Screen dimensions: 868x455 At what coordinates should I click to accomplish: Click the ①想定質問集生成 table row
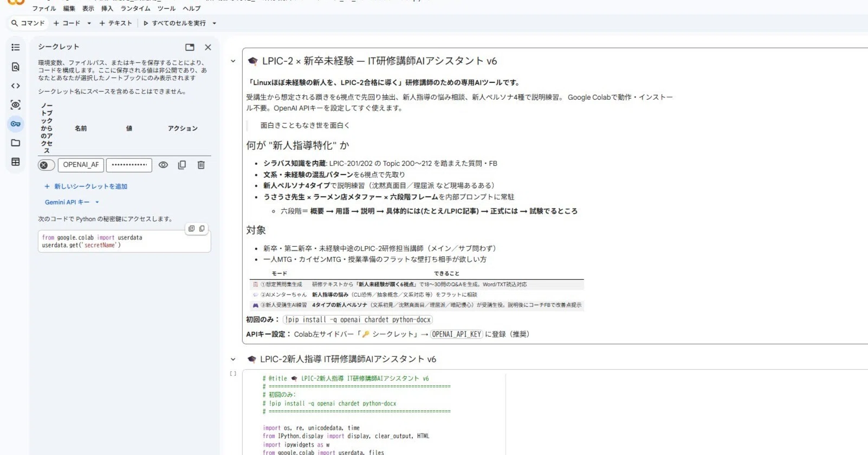(x=417, y=284)
